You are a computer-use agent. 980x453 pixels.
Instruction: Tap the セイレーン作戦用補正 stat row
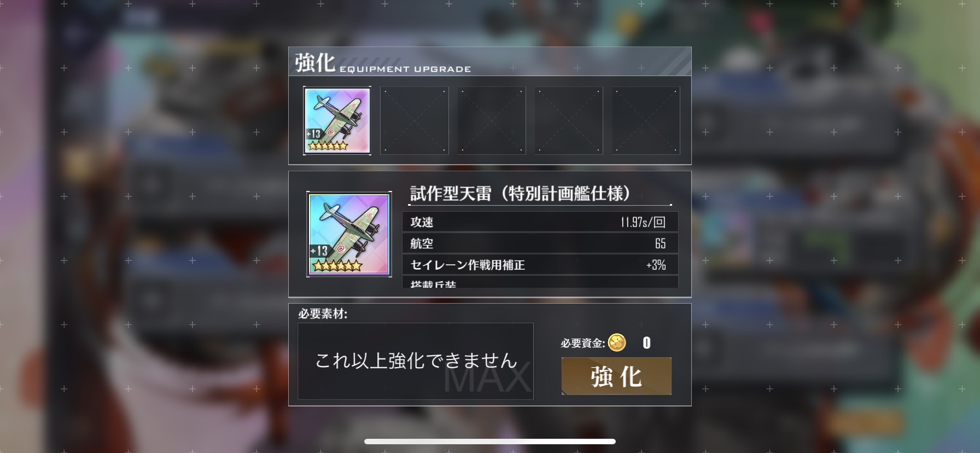click(x=540, y=265)
